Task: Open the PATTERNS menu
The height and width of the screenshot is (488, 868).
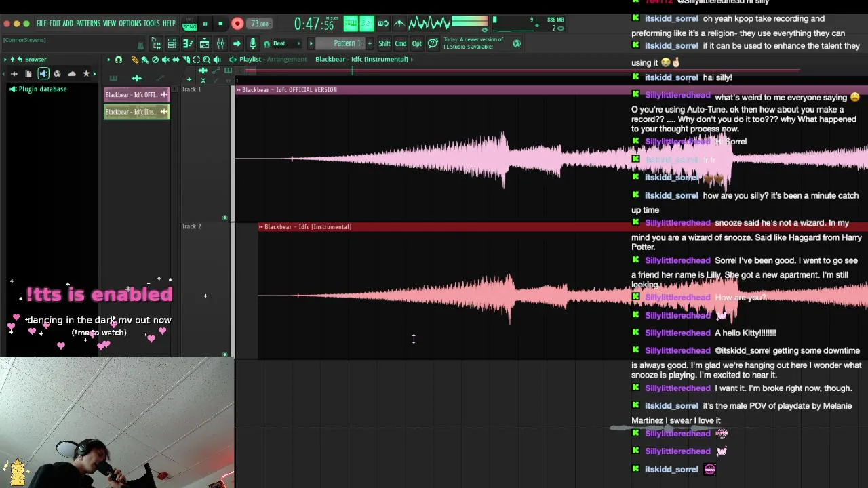Action: pyautogui.click(x=88, y=24)
